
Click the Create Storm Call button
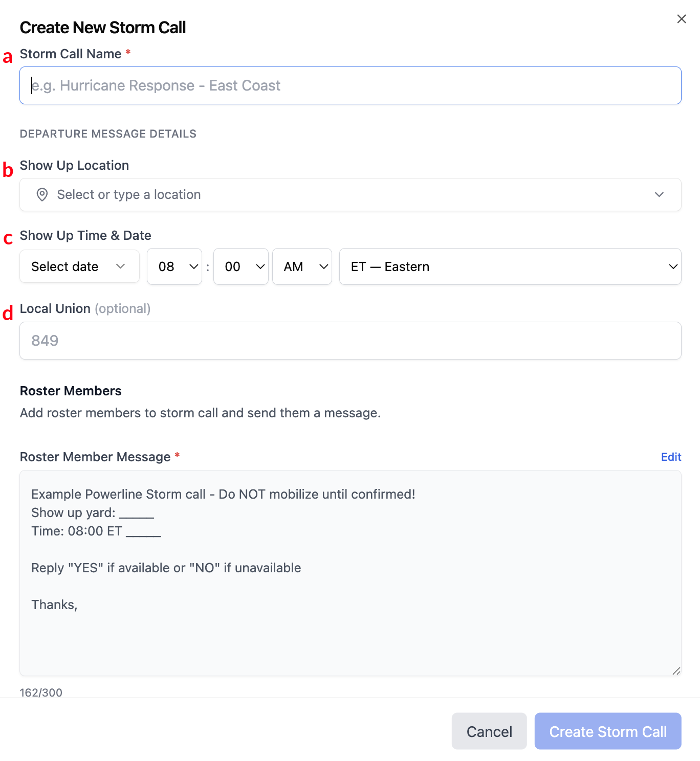608,731
